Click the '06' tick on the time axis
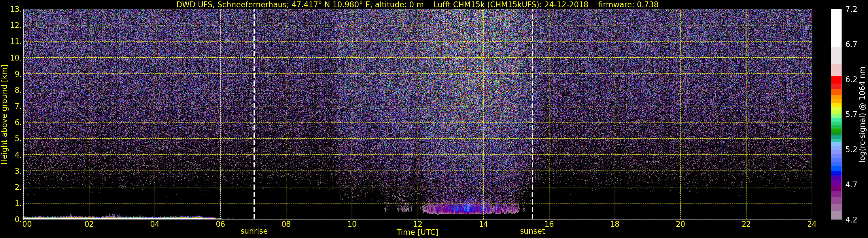The image size is (868, 238). pyautogui.click(x=220, y=224)
